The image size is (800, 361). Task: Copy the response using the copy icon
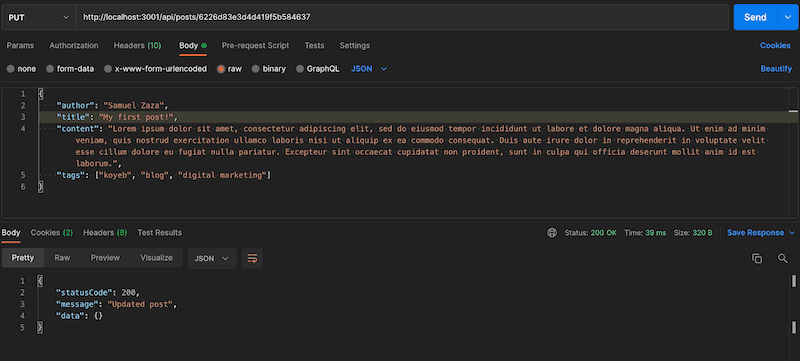[757, 259]
